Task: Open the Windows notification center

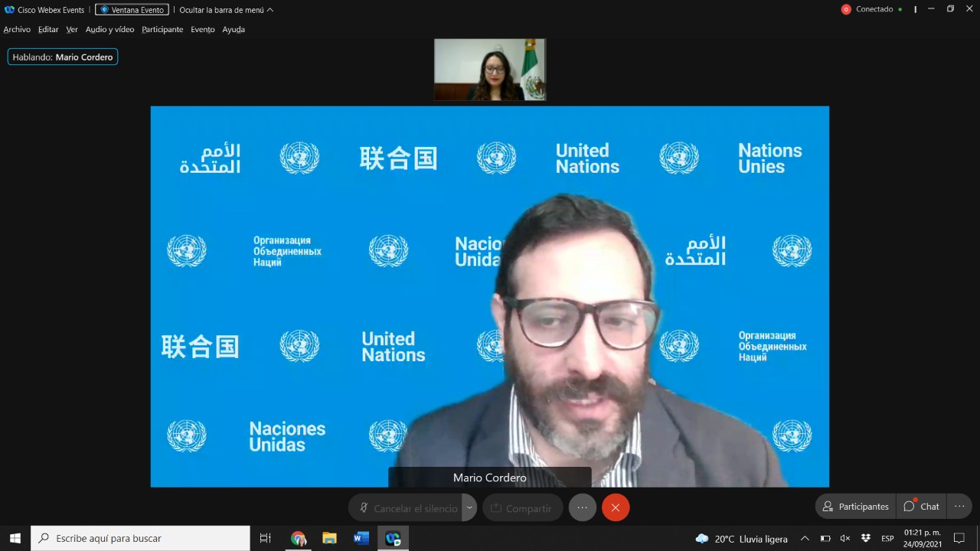Action: coord(959,539)
